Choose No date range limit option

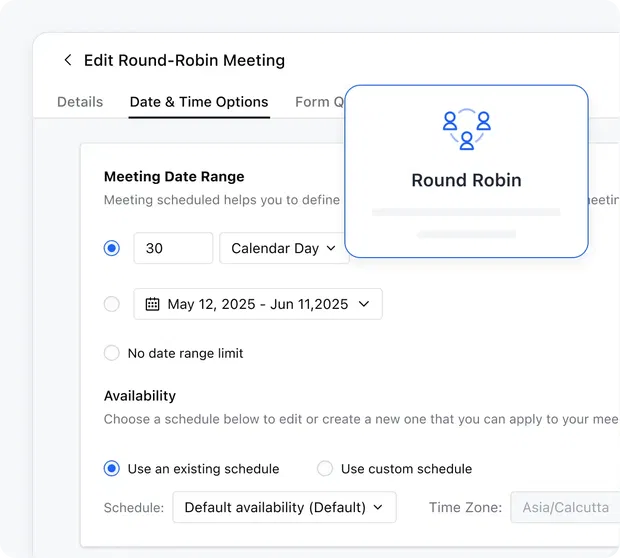pos(112,353)
